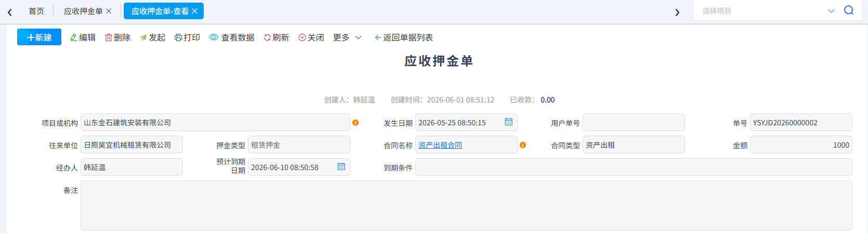Click the 到期条件 input field
The width and height of the screenshot is (868, 234).
[634, 167]
